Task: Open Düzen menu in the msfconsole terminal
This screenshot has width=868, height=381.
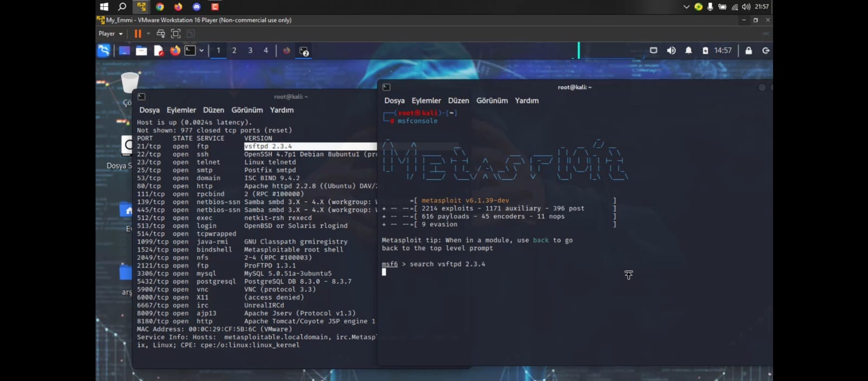Action: coord(458,101)
